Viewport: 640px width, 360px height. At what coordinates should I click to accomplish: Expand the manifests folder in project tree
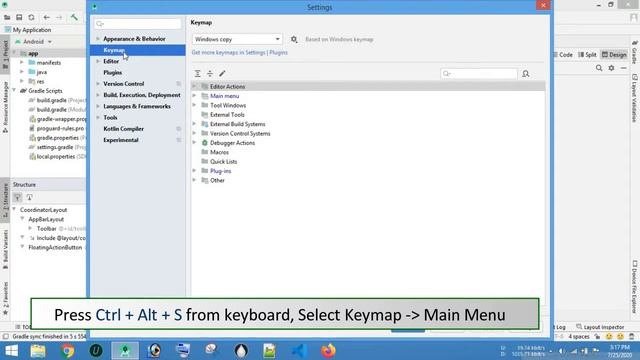point(22,62)
